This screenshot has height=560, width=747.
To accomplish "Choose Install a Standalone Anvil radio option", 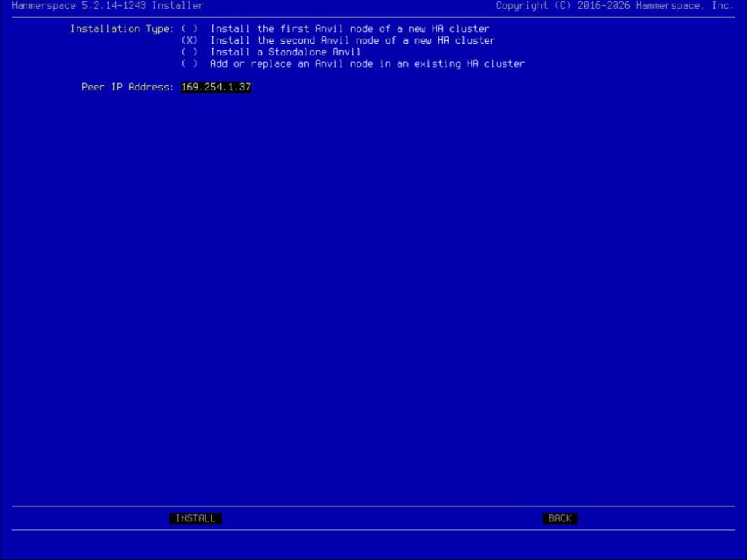I will [189, 52].
